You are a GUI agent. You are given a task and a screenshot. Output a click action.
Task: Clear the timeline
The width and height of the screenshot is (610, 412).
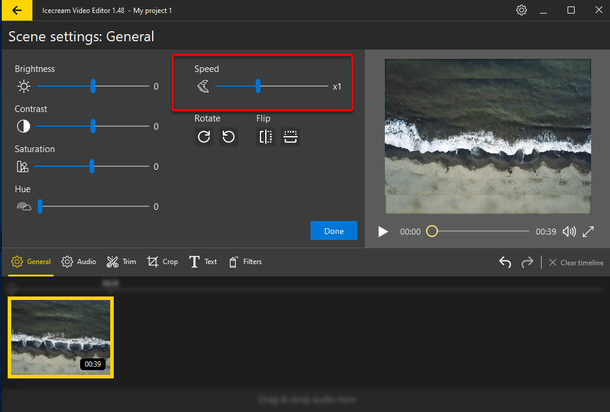[576, 263]
